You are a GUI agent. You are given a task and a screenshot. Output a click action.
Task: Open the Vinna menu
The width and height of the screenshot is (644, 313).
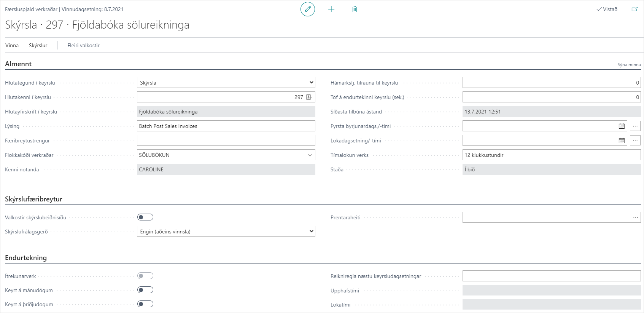click(x=12, y=45)
